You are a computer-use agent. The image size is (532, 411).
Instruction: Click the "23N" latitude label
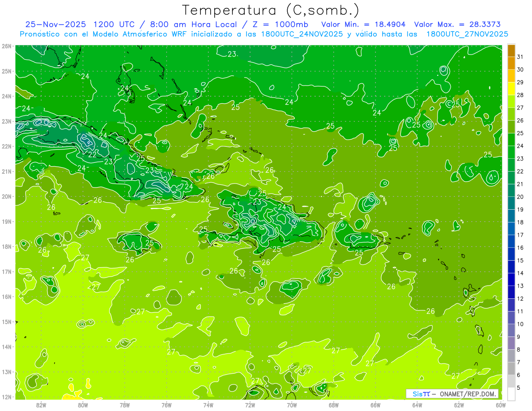(x=7, y=121)
